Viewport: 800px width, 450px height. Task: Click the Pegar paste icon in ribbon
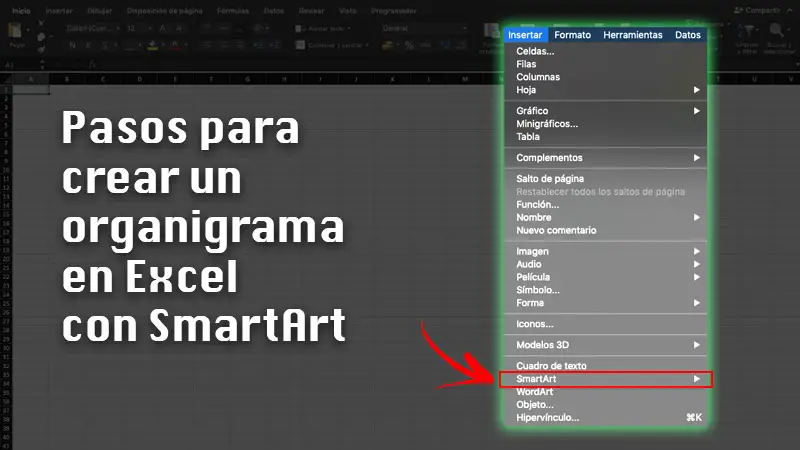pyautogui.click(x=15, y=31)
